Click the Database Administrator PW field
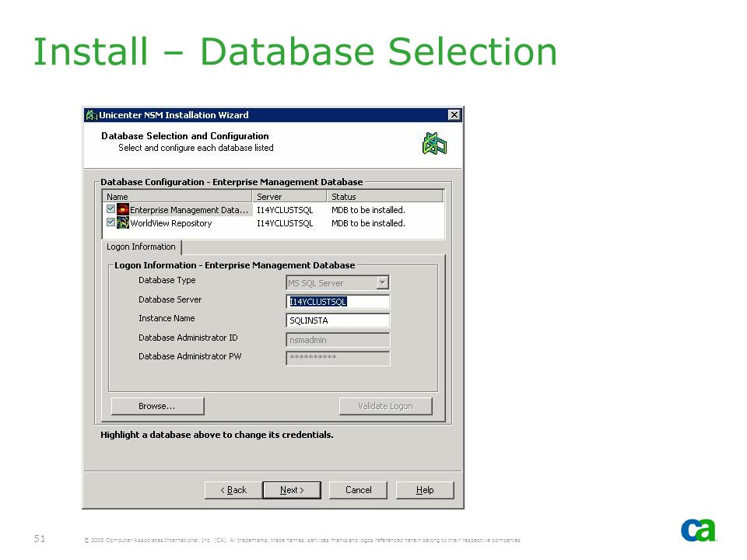The height and width of the screenshot is (560, 747). coord(338,358)
